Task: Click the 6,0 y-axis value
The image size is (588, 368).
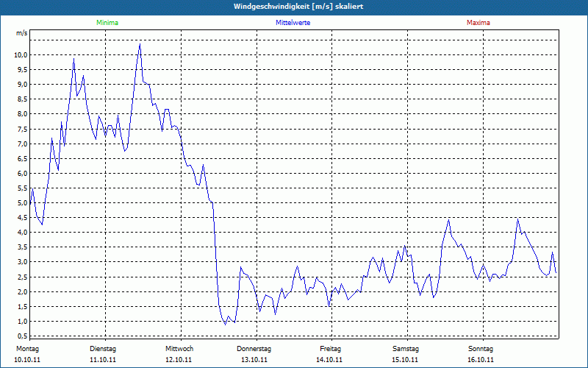Action: coord(23,173)
